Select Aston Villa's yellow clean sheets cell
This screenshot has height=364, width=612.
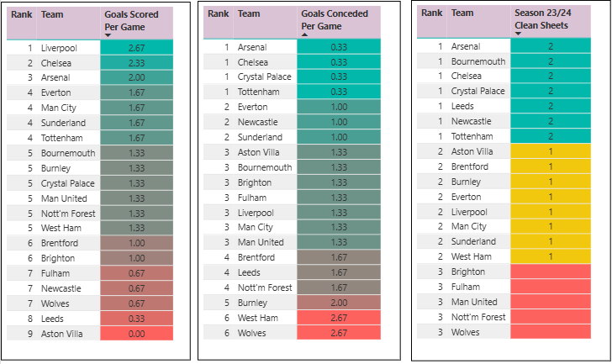(551, 151)
